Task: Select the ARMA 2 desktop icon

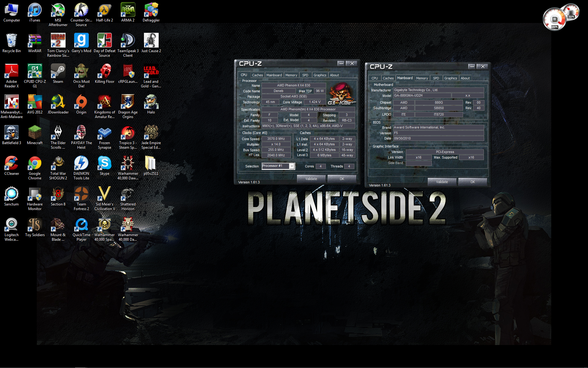Action: click(x=128, y=13)
